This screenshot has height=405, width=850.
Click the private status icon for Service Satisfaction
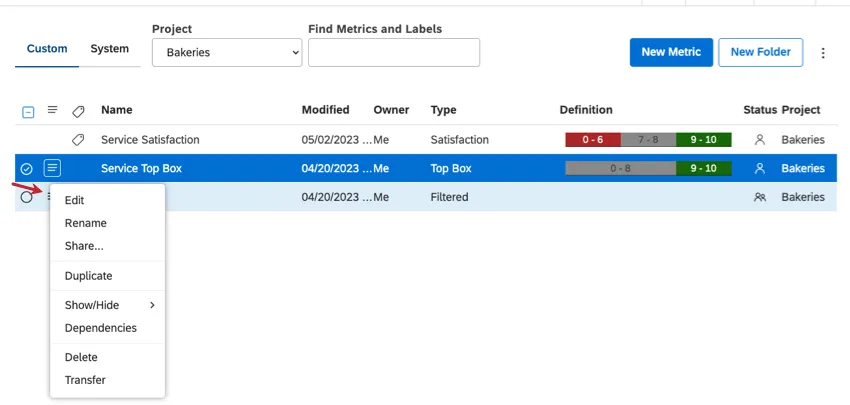[760, 140]
